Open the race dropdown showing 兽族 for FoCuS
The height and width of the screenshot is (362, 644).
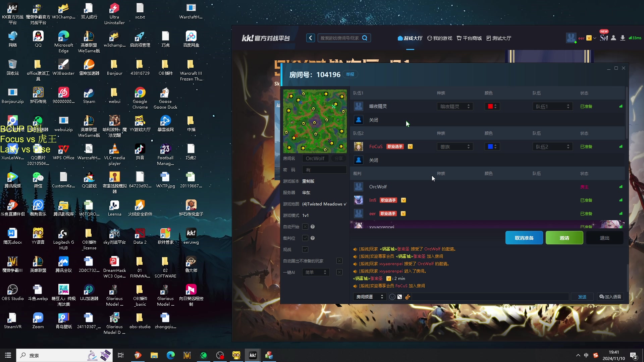pos(455,146)
